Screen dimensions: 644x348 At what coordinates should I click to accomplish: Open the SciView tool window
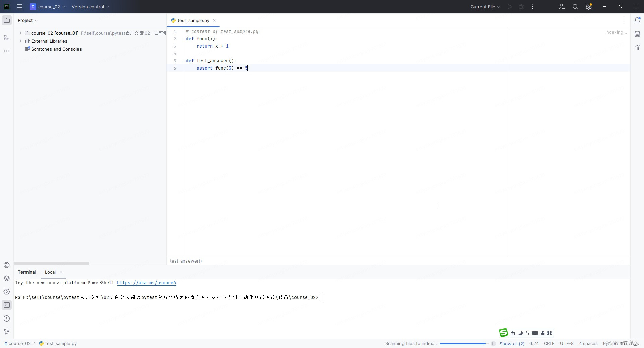(637, 47)
